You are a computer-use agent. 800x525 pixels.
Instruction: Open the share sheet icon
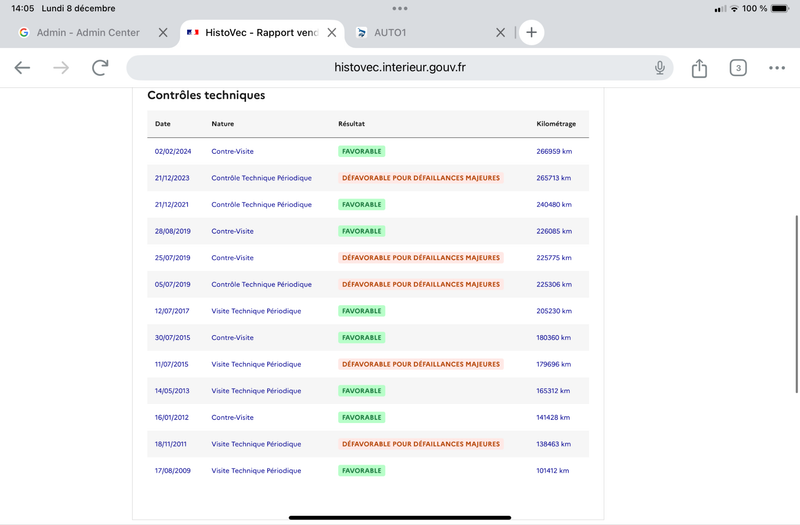tap(699, 68)
